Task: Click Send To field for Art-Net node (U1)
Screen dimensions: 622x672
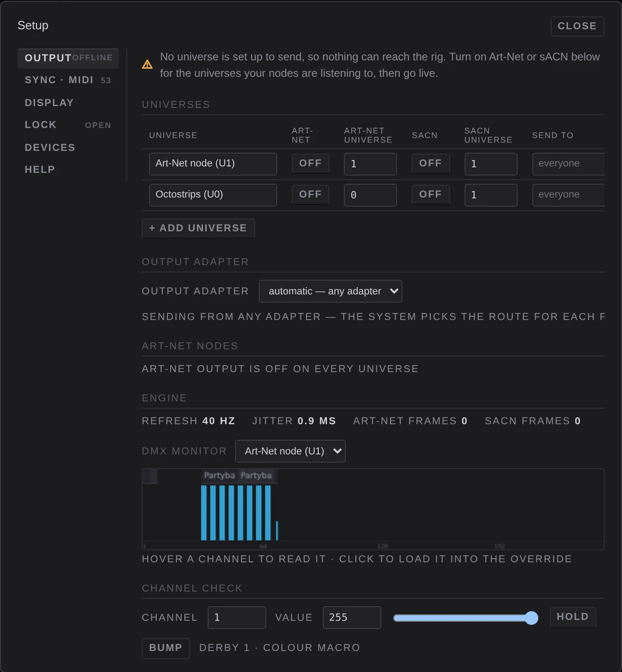Action: tap(568, 164)
